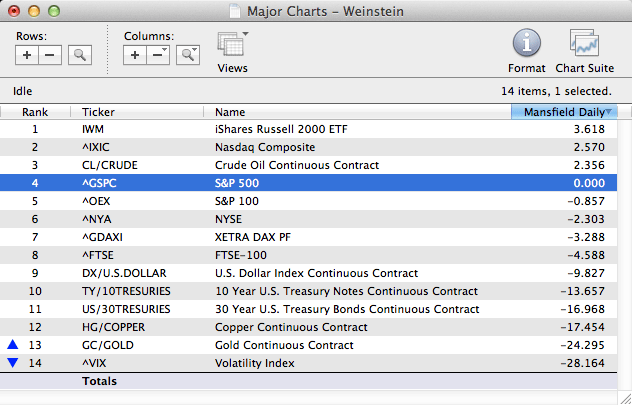This screenshot has height=405, width=632.
Task: Click the blue up arrow beside rank 13
Action: tap(12, 345)
